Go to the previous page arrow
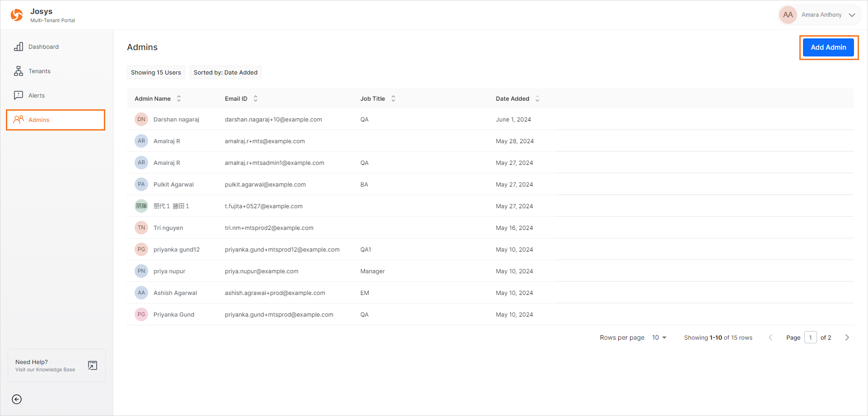868x416 pixels. (x=770, y=337)
